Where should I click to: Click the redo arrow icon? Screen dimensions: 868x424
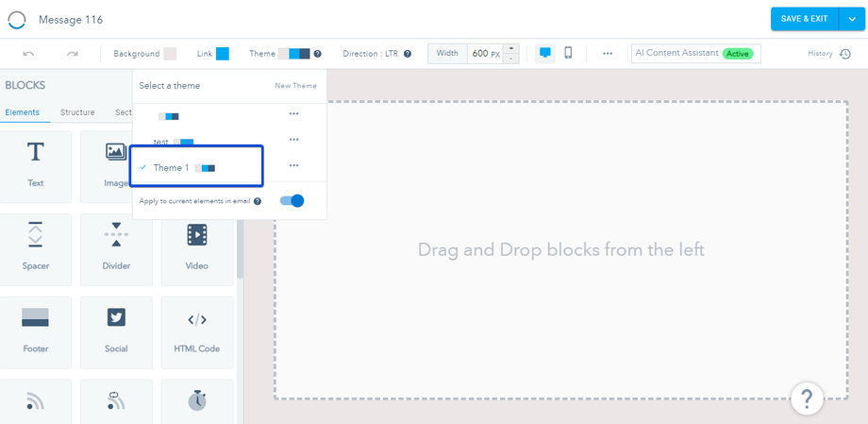pos(72,54)
